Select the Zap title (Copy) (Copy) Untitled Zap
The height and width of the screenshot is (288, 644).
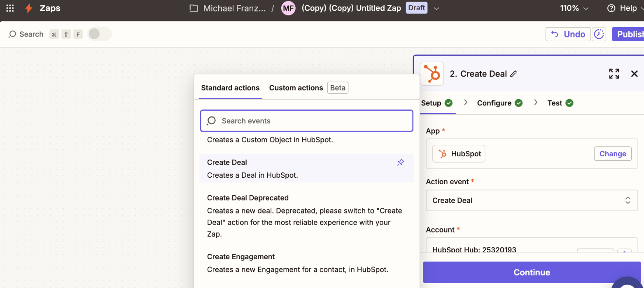[x=351, y=8]
